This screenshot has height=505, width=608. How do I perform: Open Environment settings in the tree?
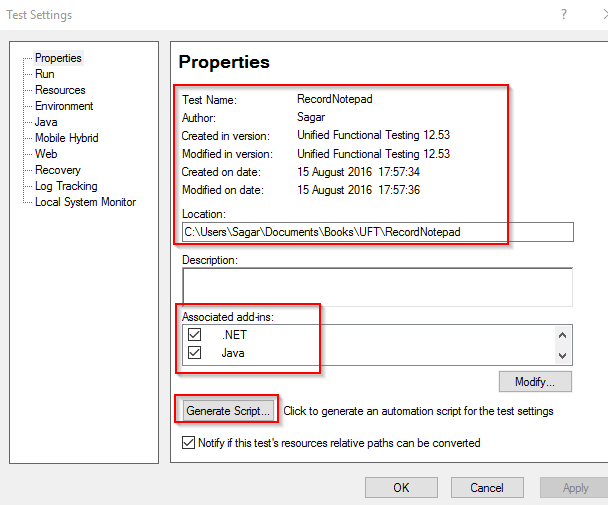coord(64,106)
